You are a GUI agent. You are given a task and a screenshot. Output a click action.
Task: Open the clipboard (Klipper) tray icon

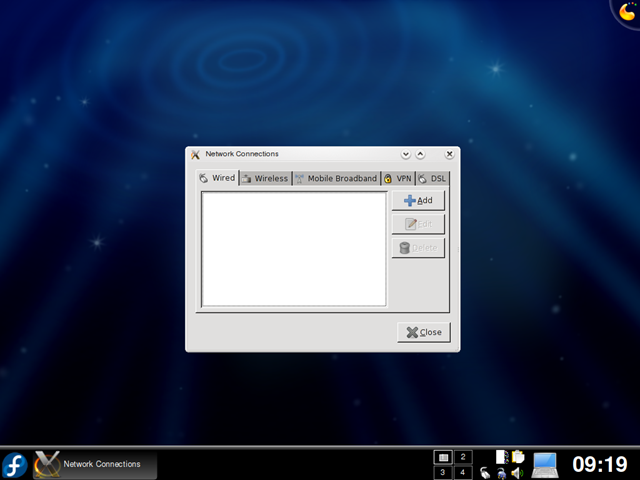pos(518,457)
